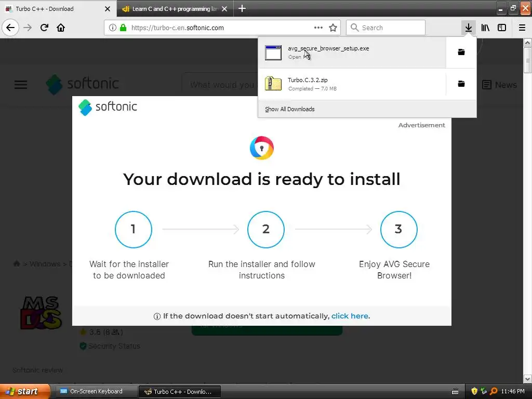This screenshot has width=532, height=399.
Task: Close the Learn C and C++ tab
Action: tap(224, 9)
